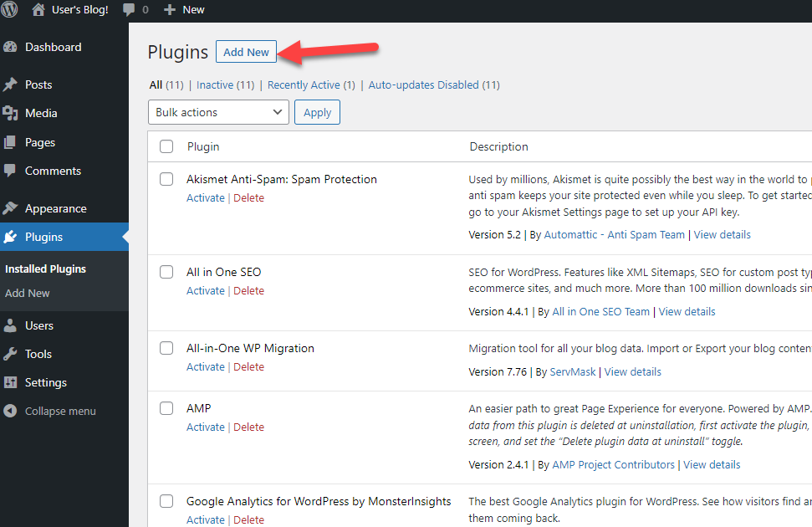The height and width of the screenshot is (527, 812).
Task: Click the Users person icon
Action: click(x=10, y=325)
